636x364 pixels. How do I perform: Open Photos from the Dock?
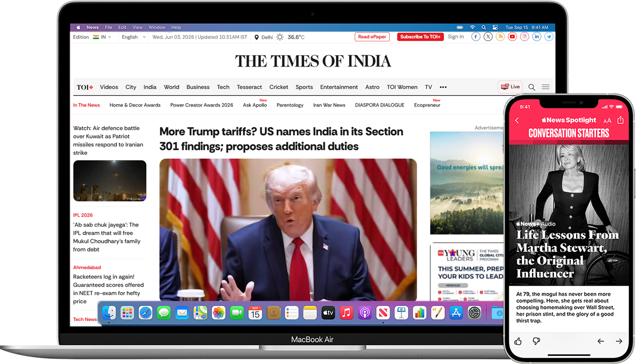coord(218,313)
